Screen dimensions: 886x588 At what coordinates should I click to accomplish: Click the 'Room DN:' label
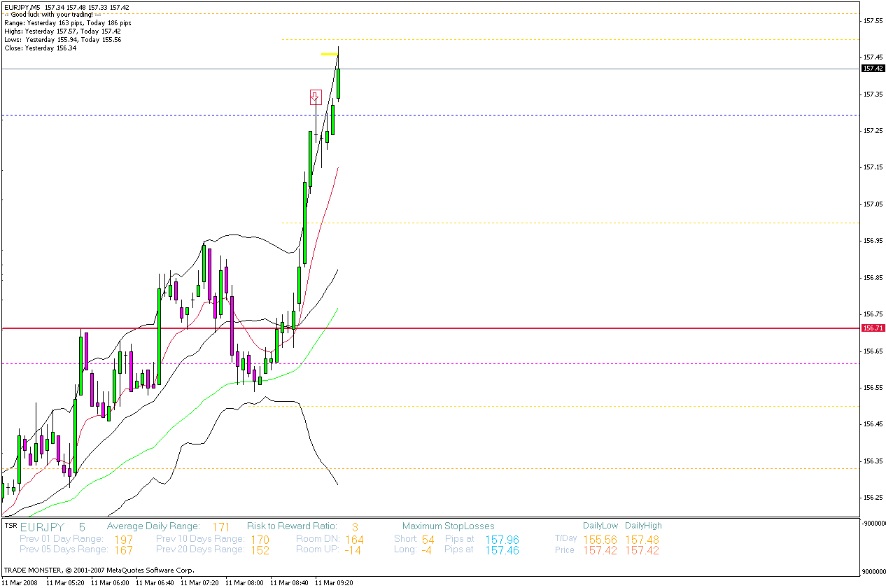pos(318,539)
